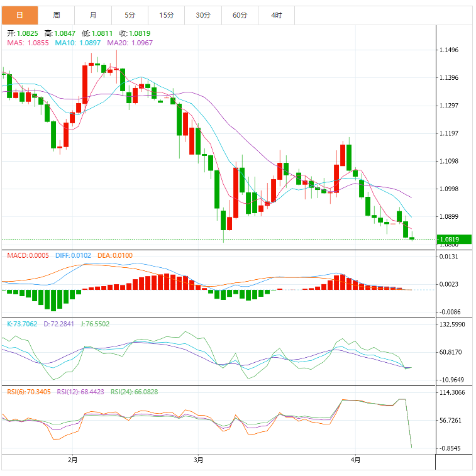Screen dimensions: 476x476
Task: Click the 1.1197 price axis label
Action: 449,133
